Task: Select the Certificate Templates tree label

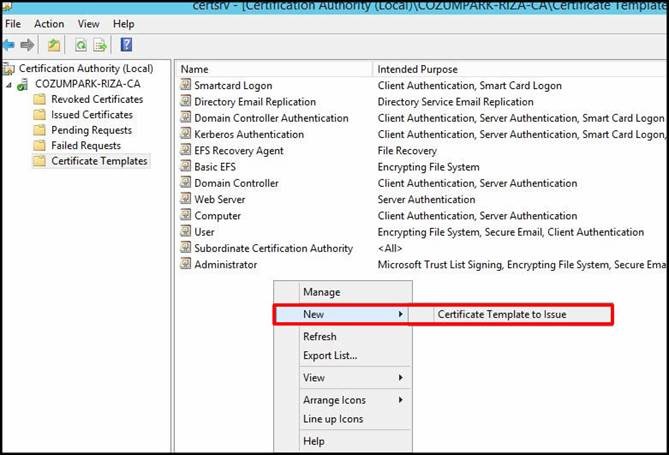Action: [99, 161]
